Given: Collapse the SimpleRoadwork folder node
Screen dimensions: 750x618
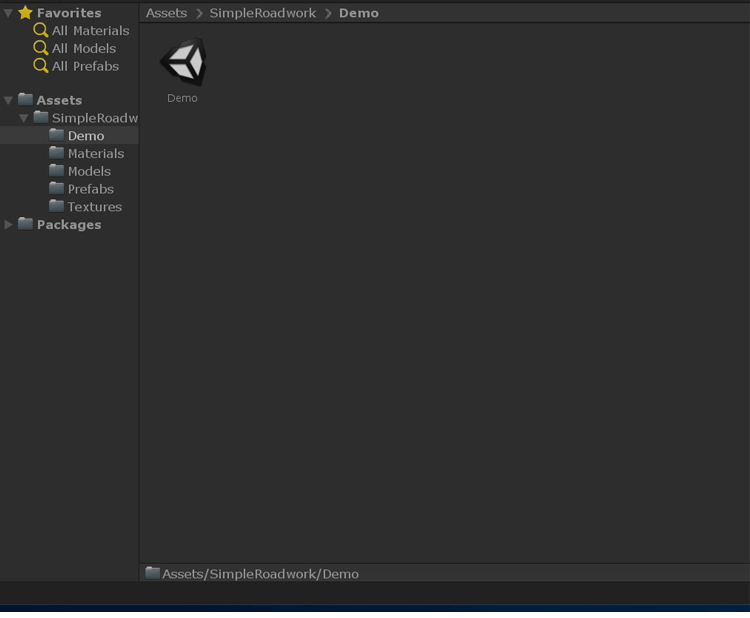Looking at the screenshot, I should 23,118.
